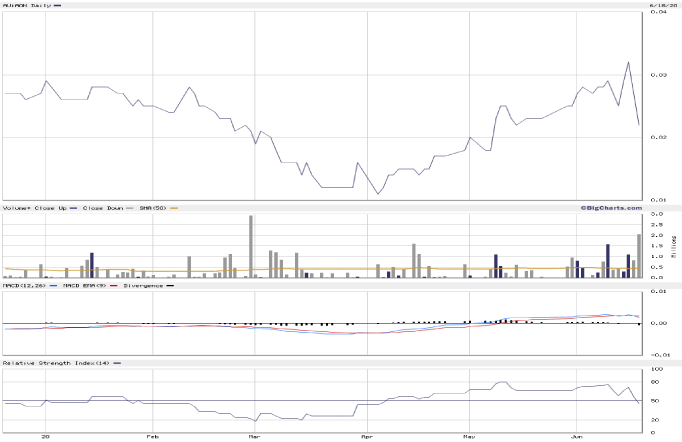Select the May marker on the time axis
Screen dimensions: 682x442
tap(469, 436)
